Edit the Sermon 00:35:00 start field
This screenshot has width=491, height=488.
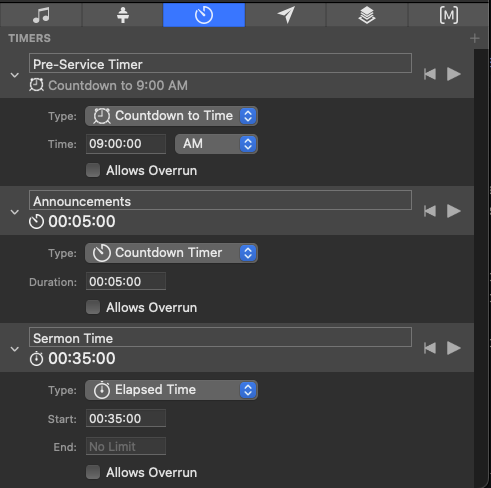[x=126, y=418]
